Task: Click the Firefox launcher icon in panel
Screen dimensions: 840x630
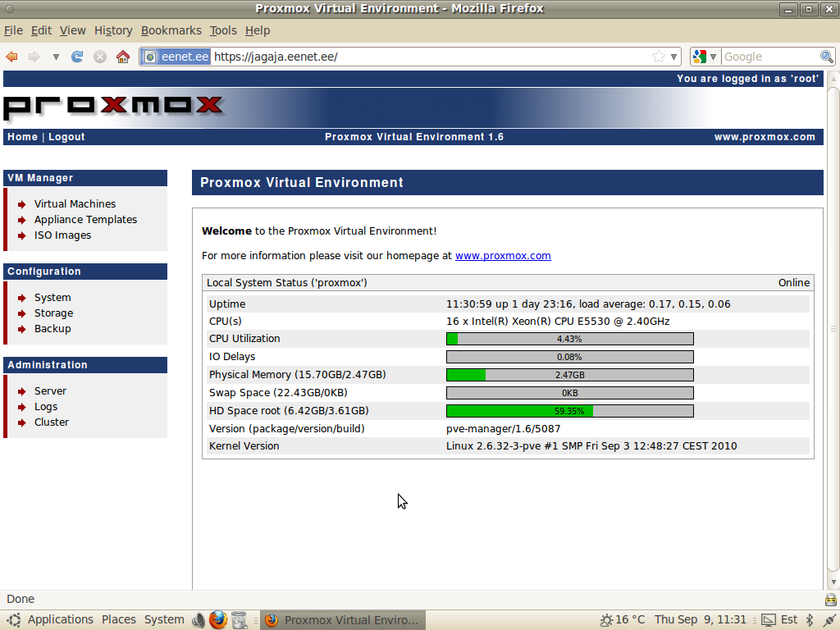Action: point(218,620)
